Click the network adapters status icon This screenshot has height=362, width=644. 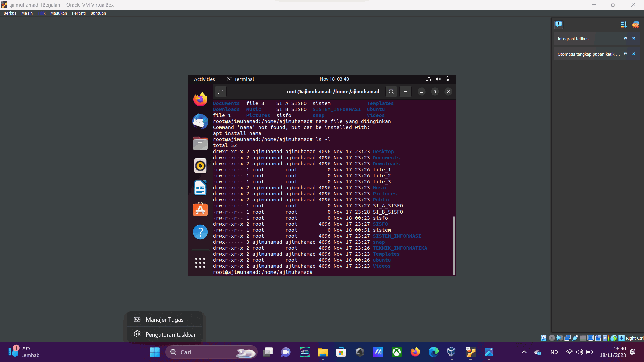point(567,338)
